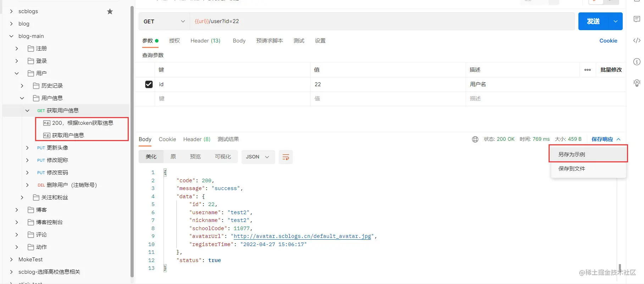Click the three-dots column options icon

click(x=588, y=70)
